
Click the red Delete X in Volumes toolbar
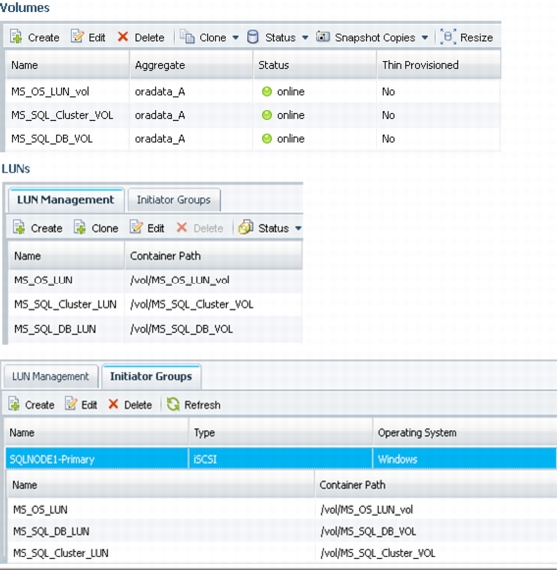[123, 36]
